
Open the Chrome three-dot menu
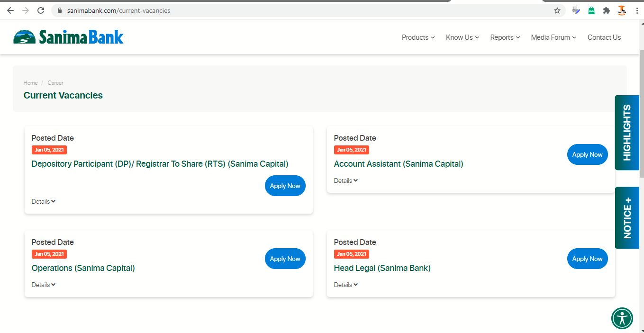point(637,10)
